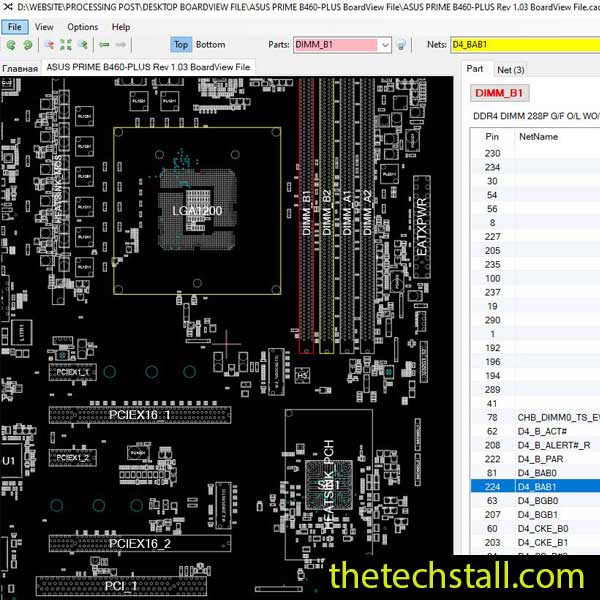Click the zoom in magnifier icon

tap(48, 45)
